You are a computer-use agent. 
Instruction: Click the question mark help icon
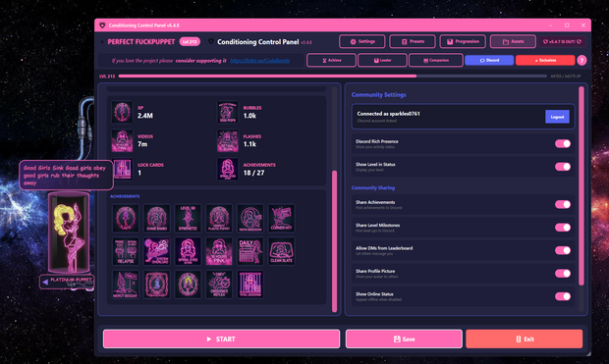pos(581,60)
